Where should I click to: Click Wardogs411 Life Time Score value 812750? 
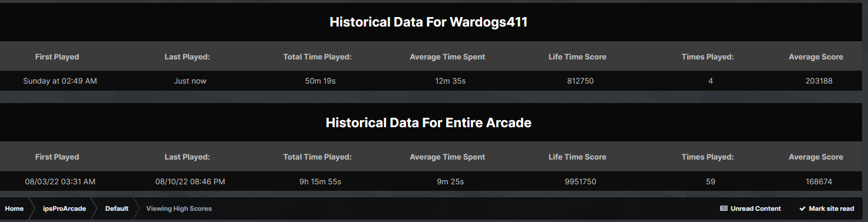[577, 81]
